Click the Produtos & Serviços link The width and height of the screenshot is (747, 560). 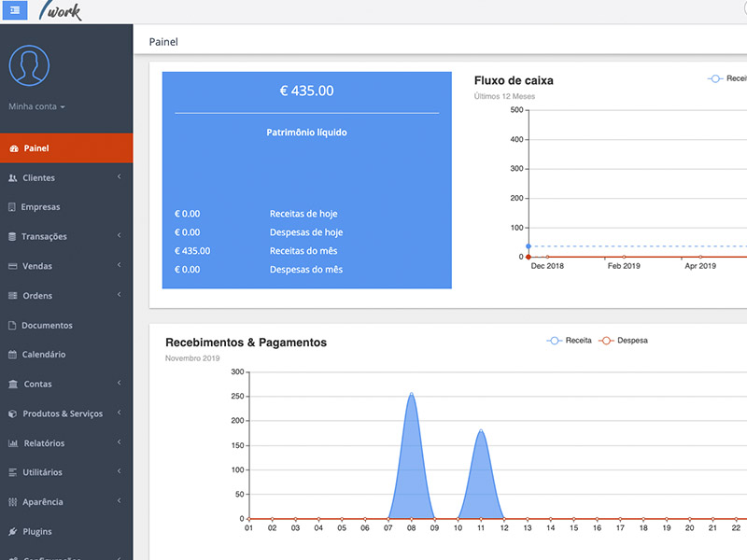point(63,413)
